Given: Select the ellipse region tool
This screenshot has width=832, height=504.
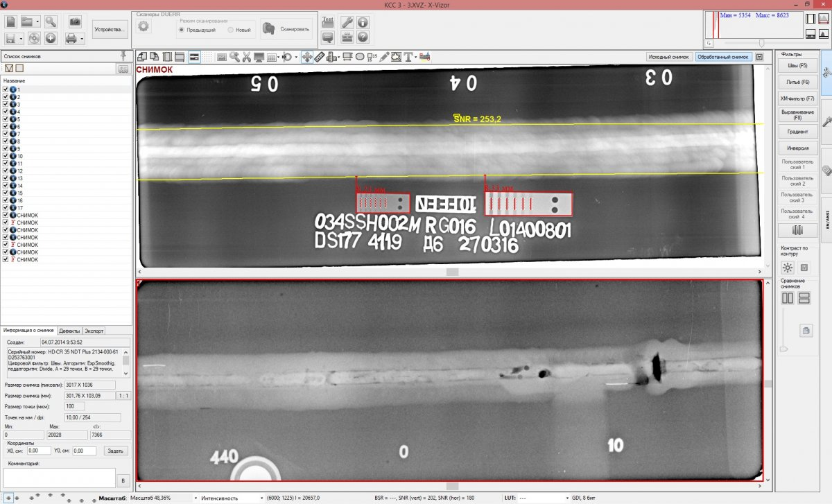Looking at the screenshot, I should point(361,57).
